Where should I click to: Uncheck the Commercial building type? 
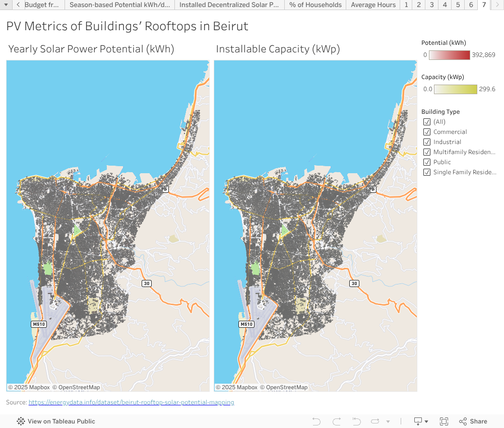[x=427, y=132]
